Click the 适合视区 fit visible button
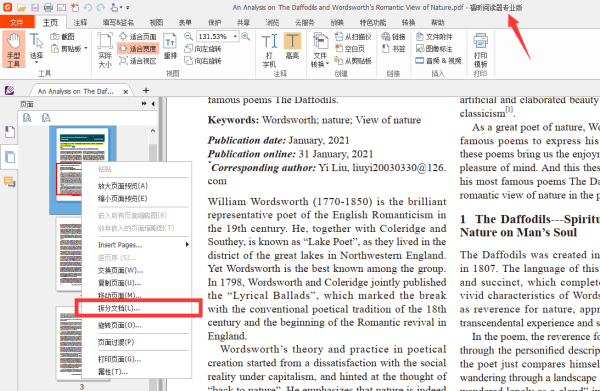600x391 pixels. [138, 60]
